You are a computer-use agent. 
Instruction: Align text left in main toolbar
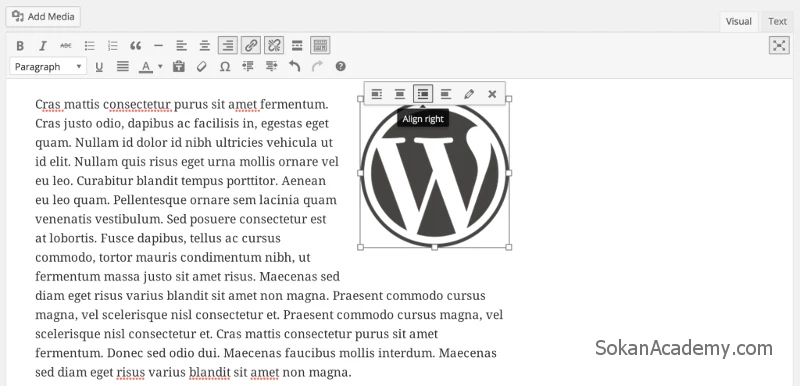pyautogui.click(x=182, y=46)
